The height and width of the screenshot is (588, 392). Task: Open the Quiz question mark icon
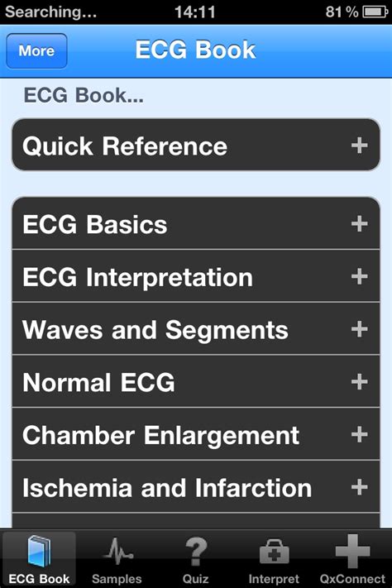(196, 552)
